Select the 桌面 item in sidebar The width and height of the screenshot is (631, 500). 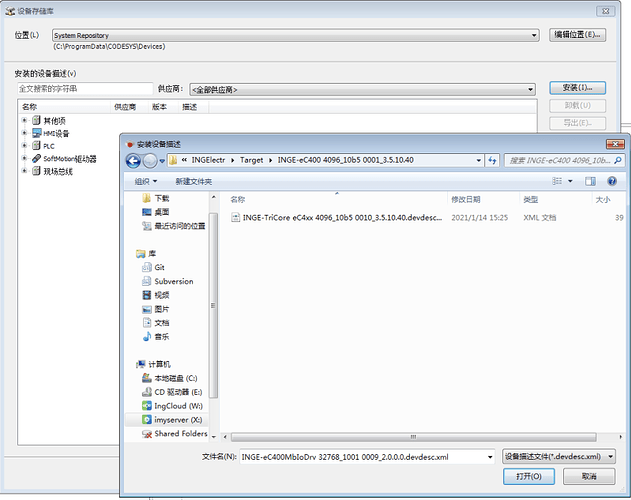155,212
